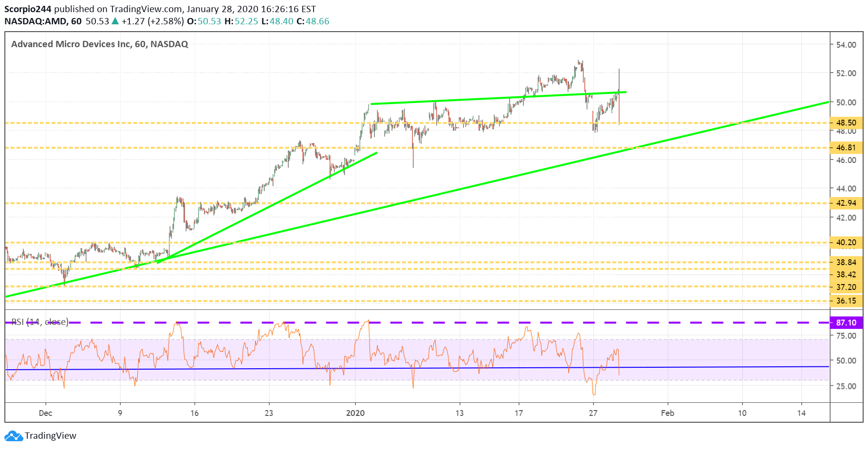This screenshot has height=449, width=868.
Task: Click the 14 date axis label
Action: (801, 413)
